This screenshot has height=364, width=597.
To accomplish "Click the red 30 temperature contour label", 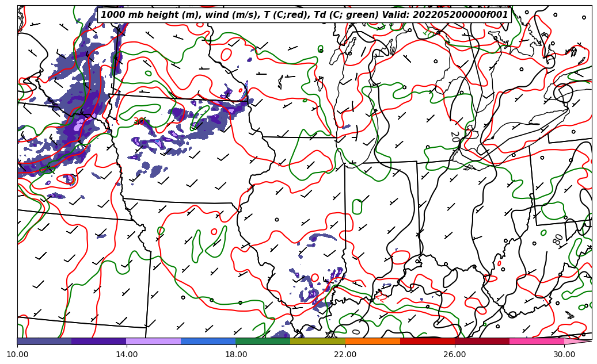I will [x=139, y=121].
